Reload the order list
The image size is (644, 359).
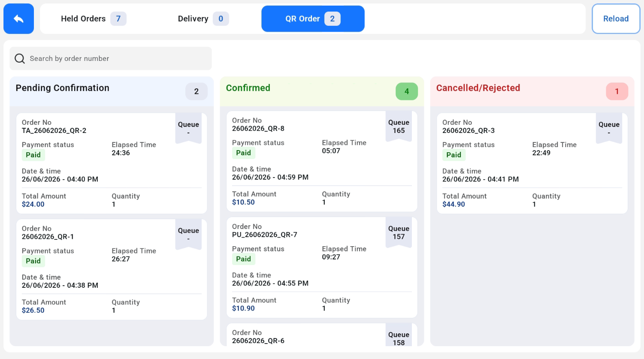pyautogui.click(x=616, y=19)
